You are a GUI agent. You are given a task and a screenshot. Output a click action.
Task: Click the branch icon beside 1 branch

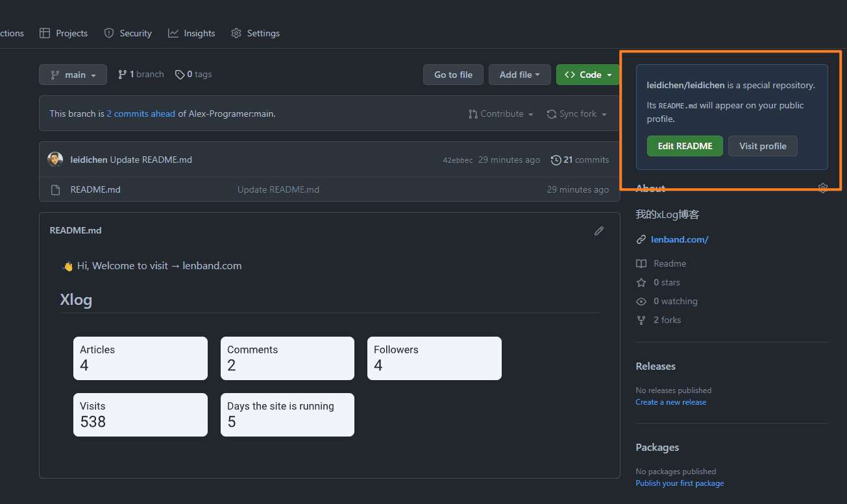pyautogui.click(x=122, y=75)
